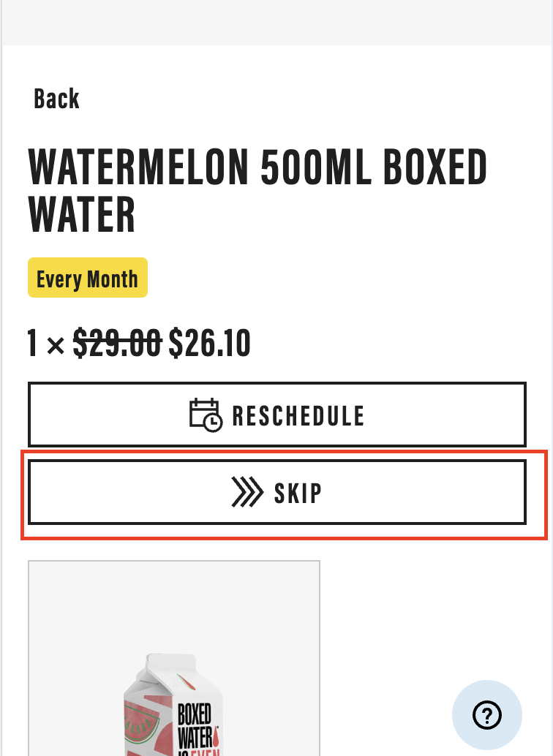553x756 pixels.
Task: Go back using the Back link
Action: [56, 99]
